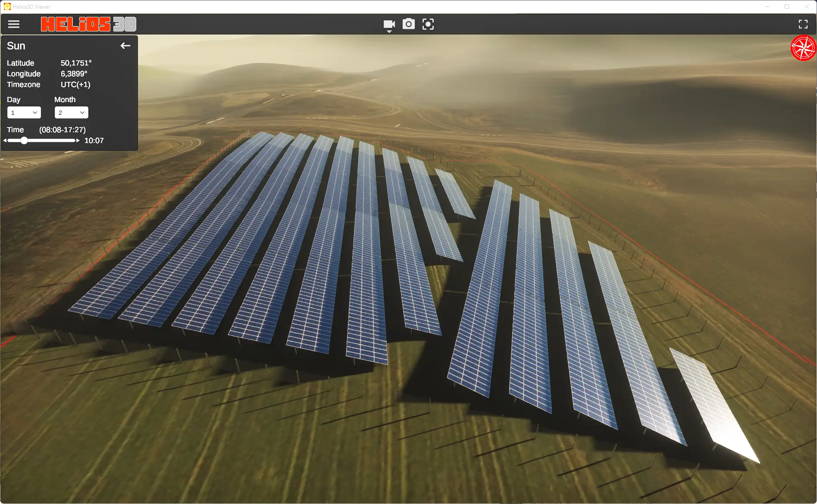Click the red compass north icon
817x504 pixels.
click(803, 48)
